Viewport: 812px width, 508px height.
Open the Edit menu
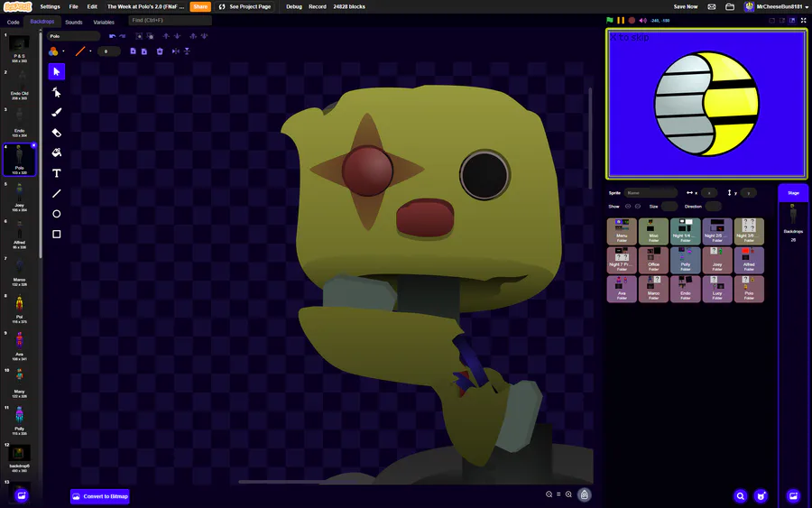(92, 6)
